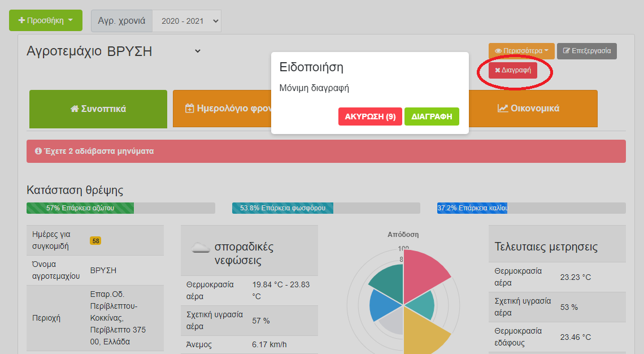Click the Επεξεργασία edit button
This screenshot has height=354, width=644.
click(x=586, y=51)
